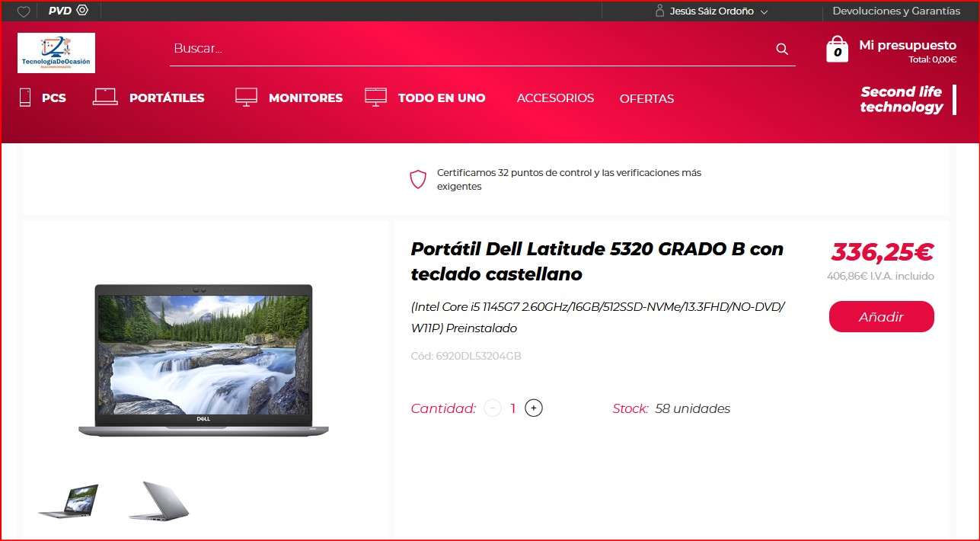Click the heart wishlist icon
Viewport: 980px width, 541px height.
tap(24, 11)
